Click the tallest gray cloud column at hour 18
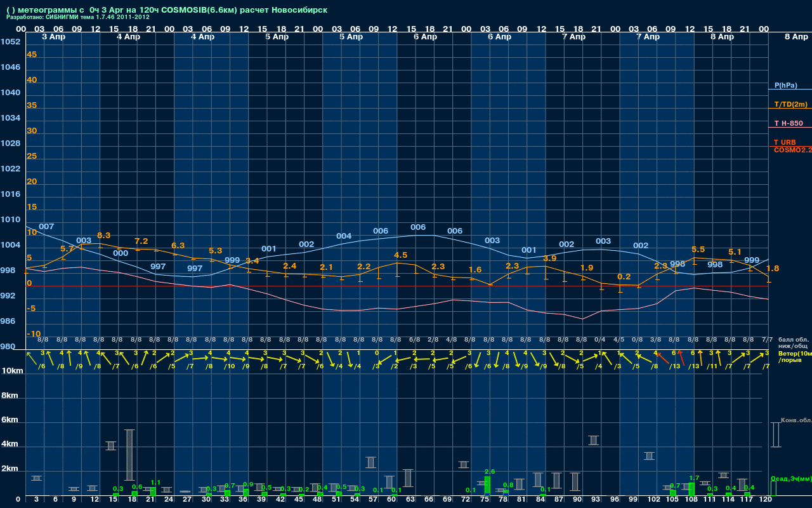 tap(129, 455)
